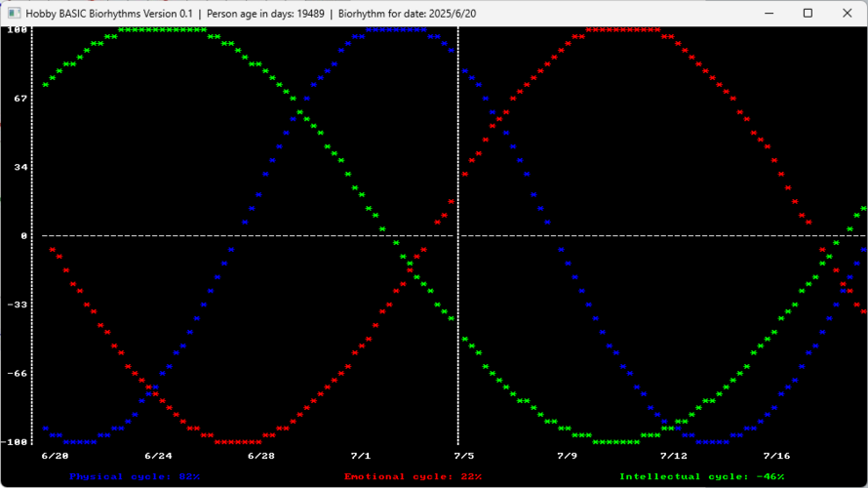Click the 7/5 date label on x-axis
868x488 pixels.
(x=464, y=456)
